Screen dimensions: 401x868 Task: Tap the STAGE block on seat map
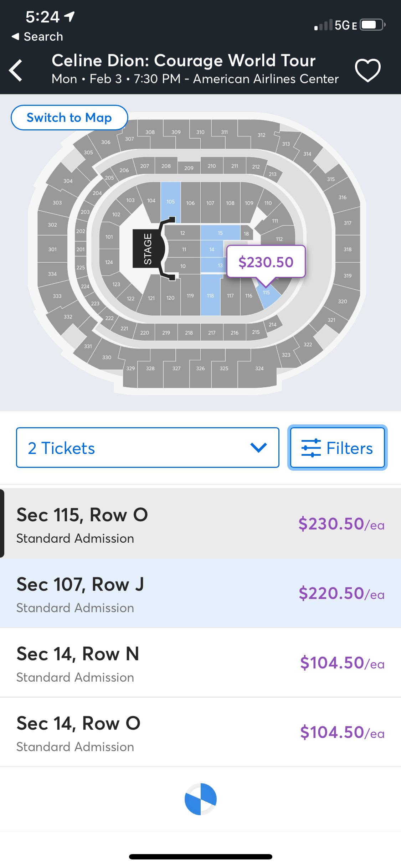(x=148, y=249)
